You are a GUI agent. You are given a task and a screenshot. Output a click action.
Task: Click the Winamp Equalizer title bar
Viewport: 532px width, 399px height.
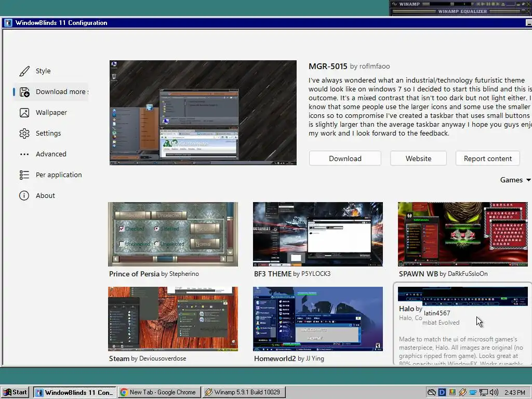pos(461,11)
